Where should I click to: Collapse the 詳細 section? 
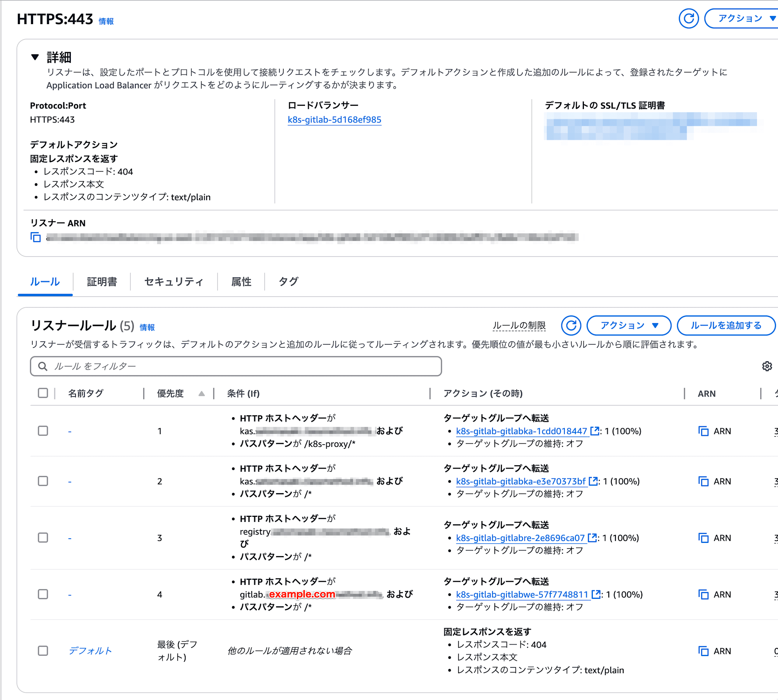click(35, 57)
